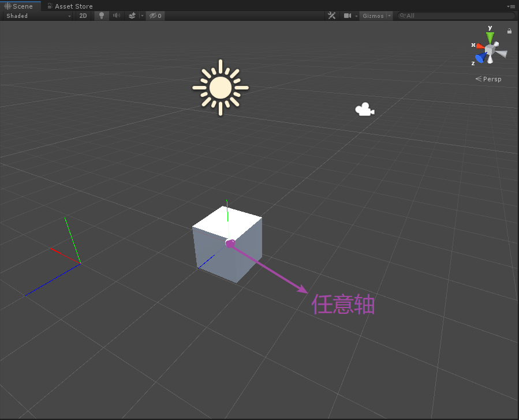Select the white cube object

(x=227, y=245)
